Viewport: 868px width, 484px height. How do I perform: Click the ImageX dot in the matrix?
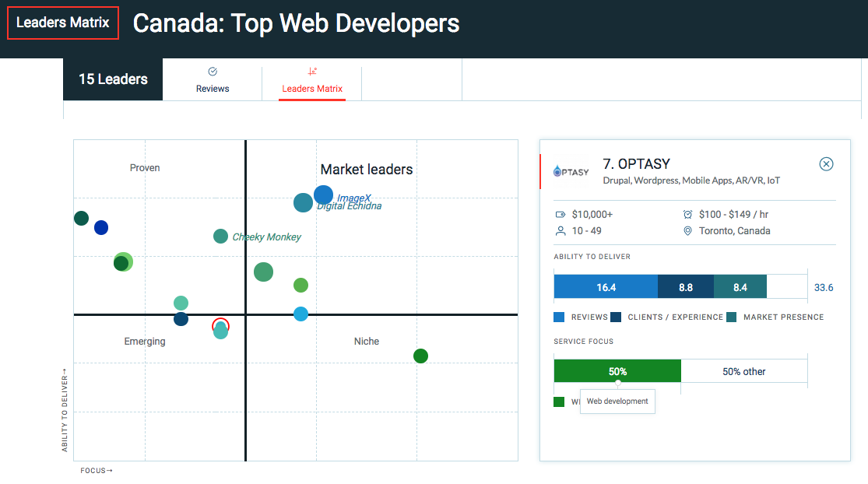[x=323, y=195]
